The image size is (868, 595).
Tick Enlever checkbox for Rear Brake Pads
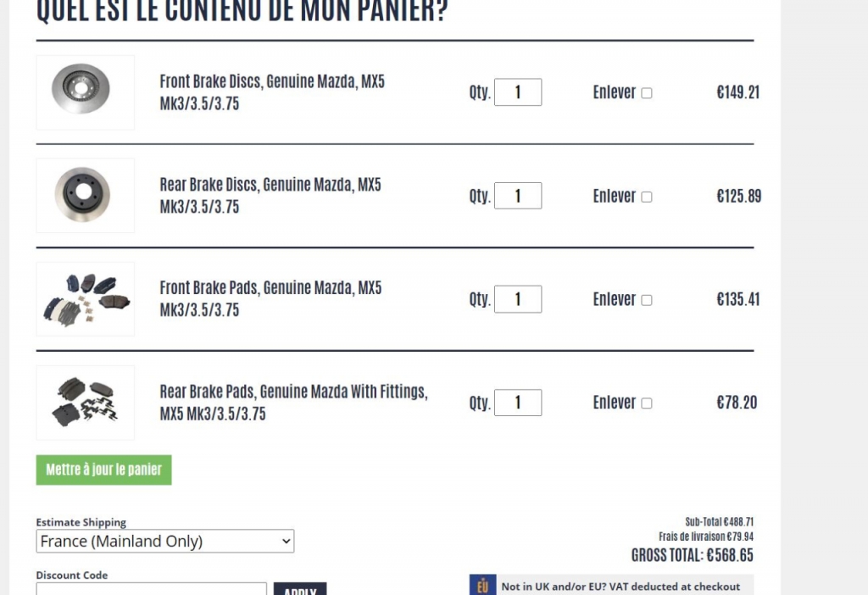[x=647, y=403]
